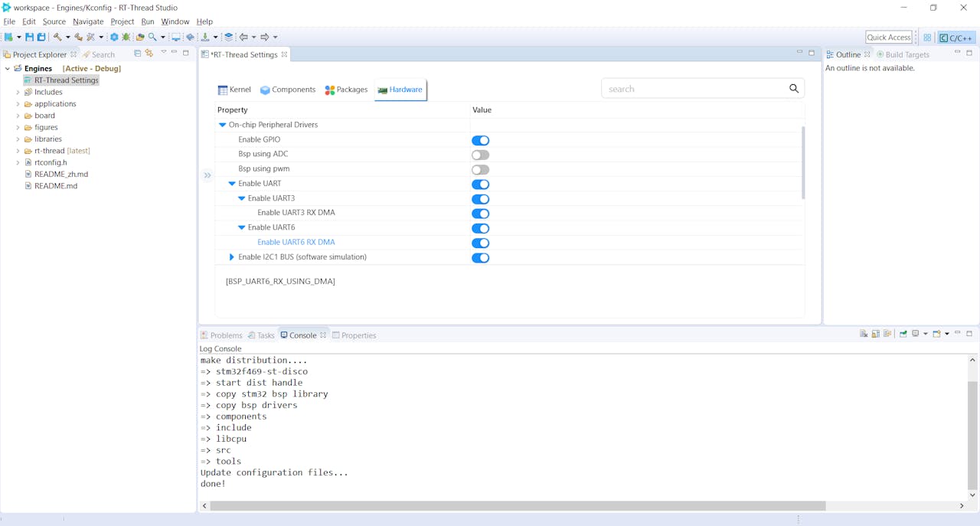Open the Navigate menu
Viewport: 980px width, 526px height.
click(88, 21)
